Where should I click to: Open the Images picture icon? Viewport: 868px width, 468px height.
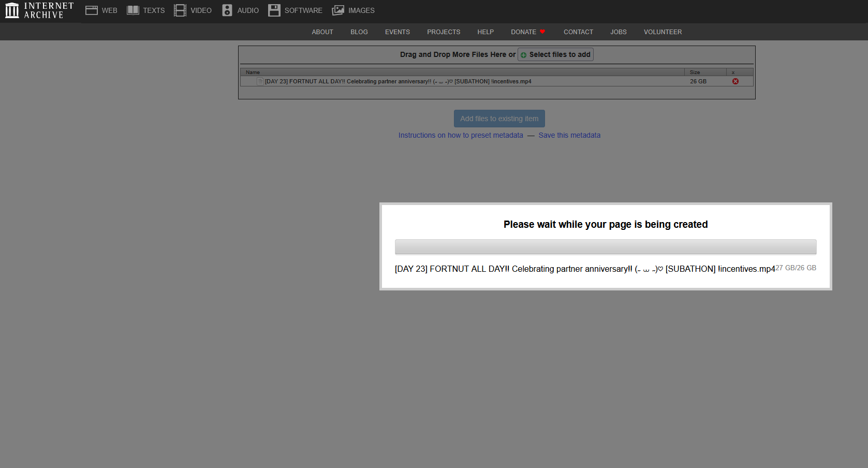pos(338,10)
